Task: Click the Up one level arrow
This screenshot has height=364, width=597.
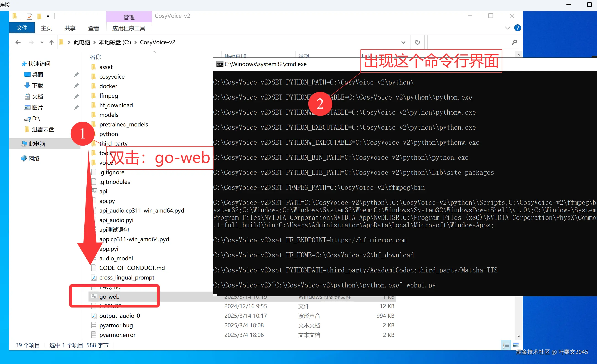Action: [x=51, y=43]
